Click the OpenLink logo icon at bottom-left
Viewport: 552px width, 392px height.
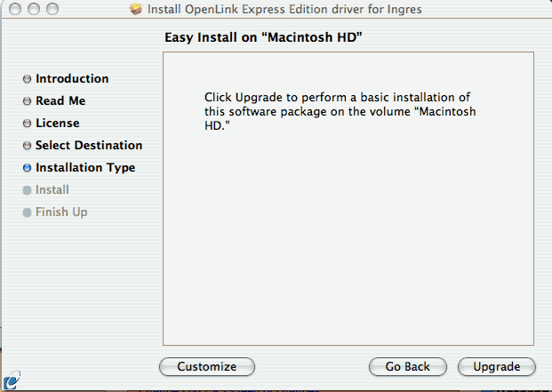coord(12,380)
